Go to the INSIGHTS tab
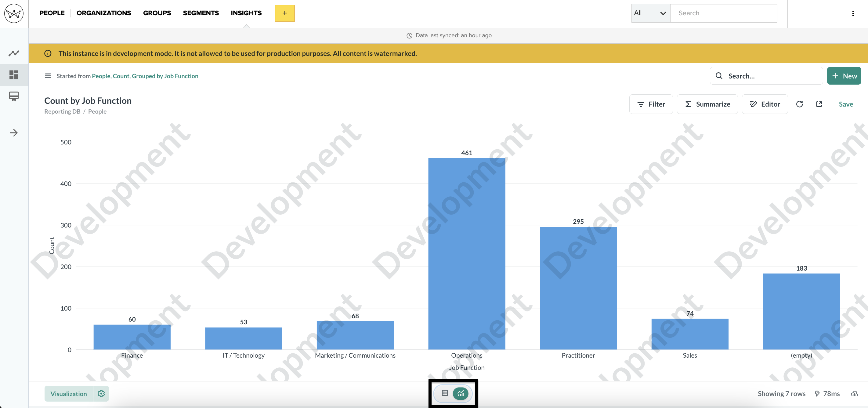Screen dimensions: 868x408 (246, 13)
